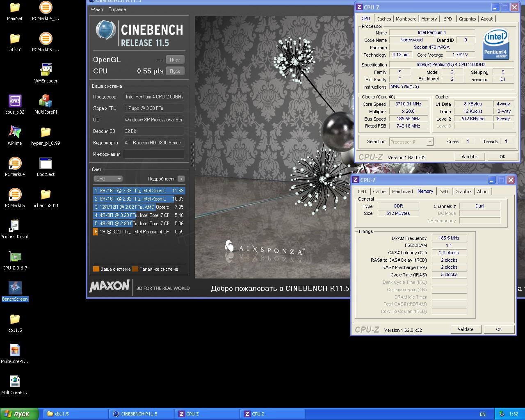Click the Cinebench globe logo

coord(106,30)
